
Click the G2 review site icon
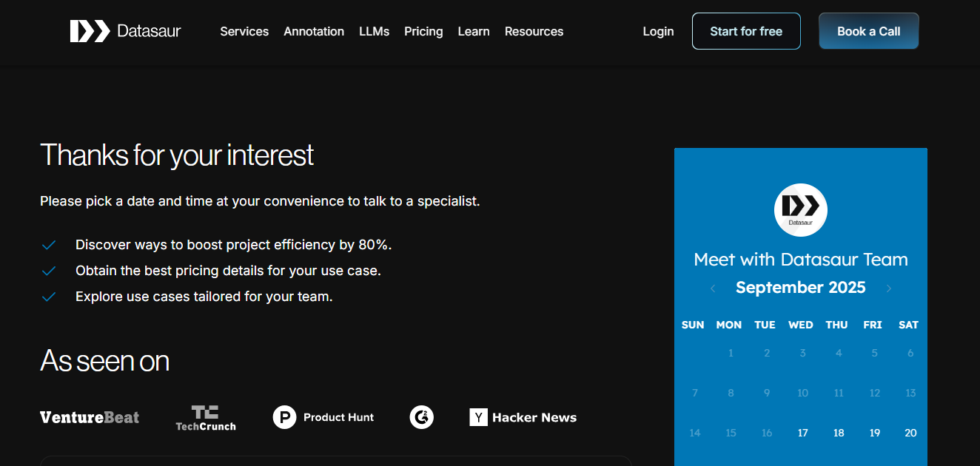click(x=421, y=417)
